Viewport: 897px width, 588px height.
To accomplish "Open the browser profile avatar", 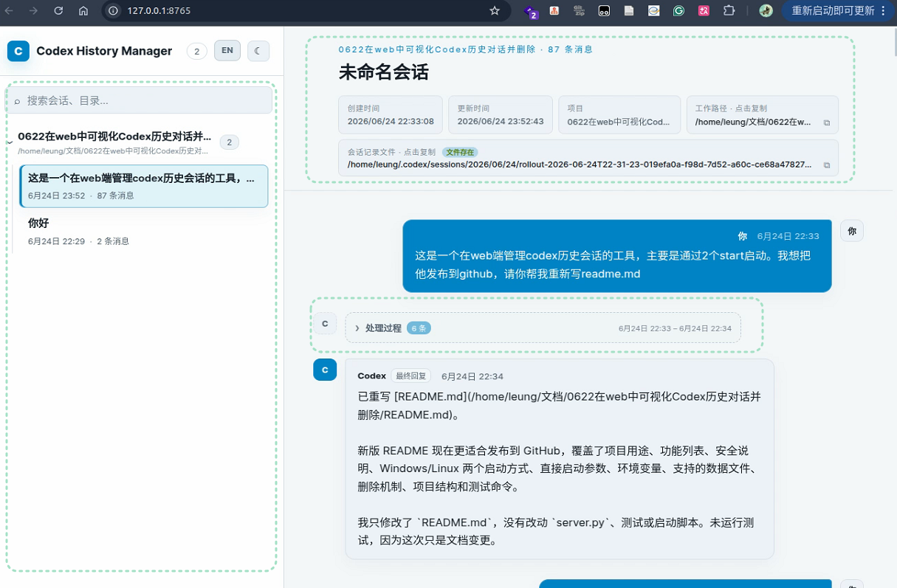I will click(766, 11).
